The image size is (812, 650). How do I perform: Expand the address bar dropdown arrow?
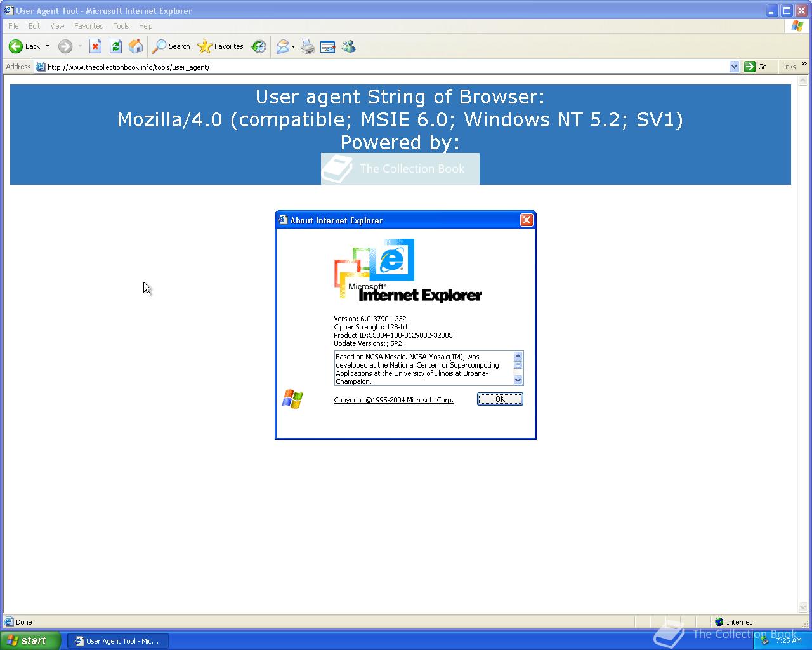point(734,67)
